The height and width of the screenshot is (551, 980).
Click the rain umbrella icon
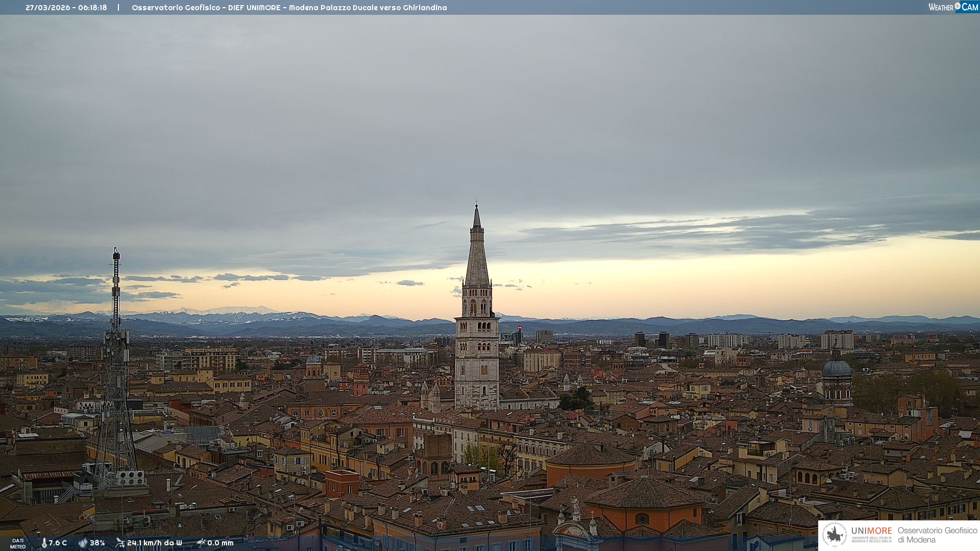(x=201, y=543)
